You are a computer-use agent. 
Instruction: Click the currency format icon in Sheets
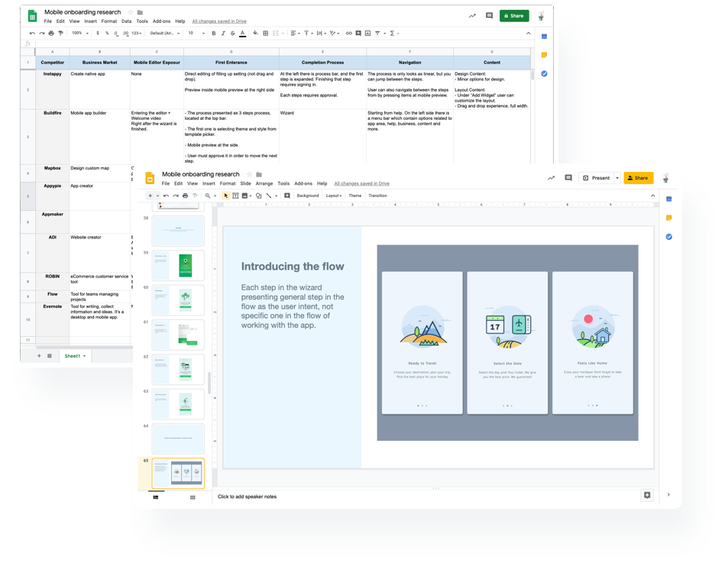(98, 34)
